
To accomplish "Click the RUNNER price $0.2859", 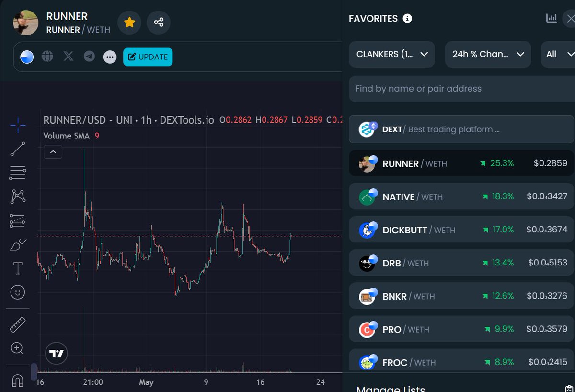I will [x=550, y=163].
